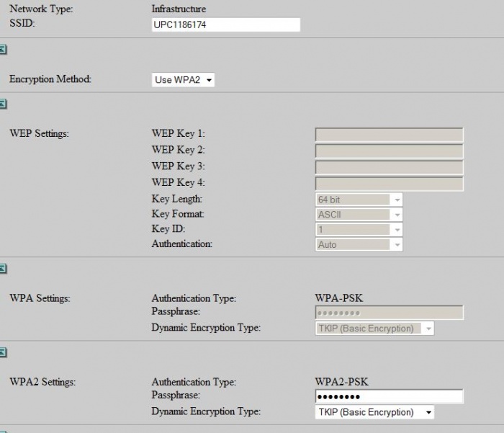Expand the Key Format dropdown

[x=359, y=215]
